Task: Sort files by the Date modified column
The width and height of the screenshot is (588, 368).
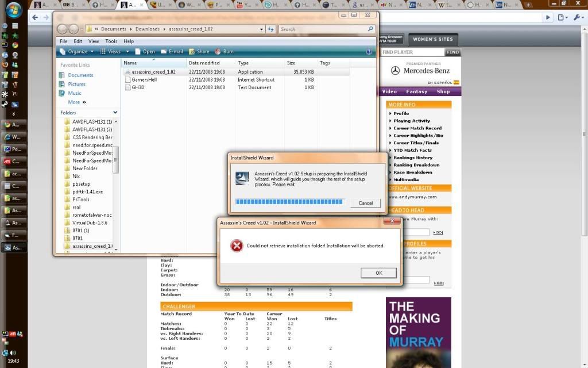Action: (x=210, y=63)
